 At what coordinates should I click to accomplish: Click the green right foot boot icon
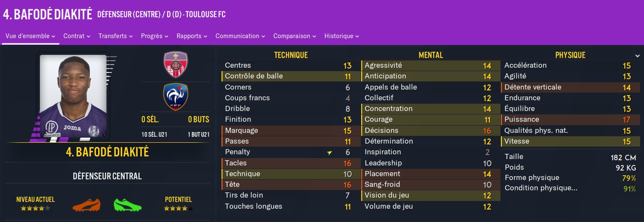pos(127,205)
